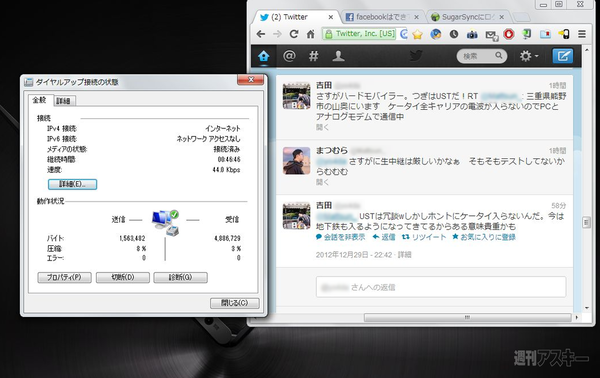Click blue C extension icon in address bar
The width and height of the screenshot is (600, 378).
pyautogui.click(x=403, y=34)
